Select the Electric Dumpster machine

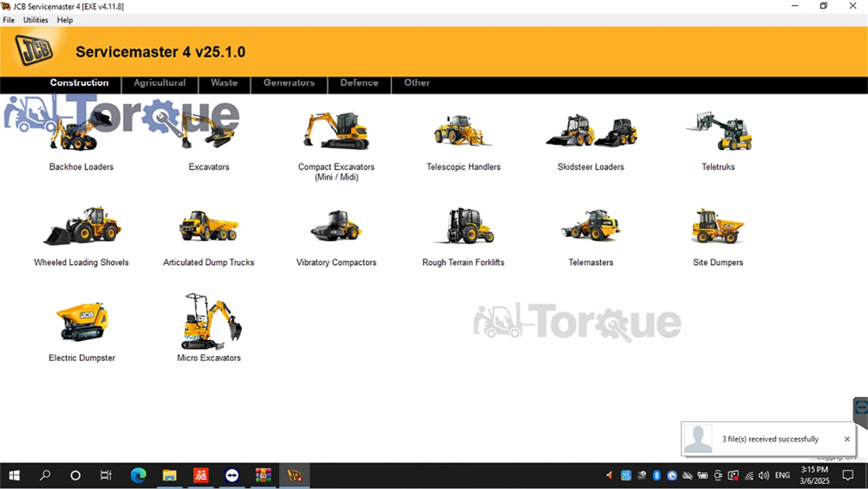tap(82, 332)
